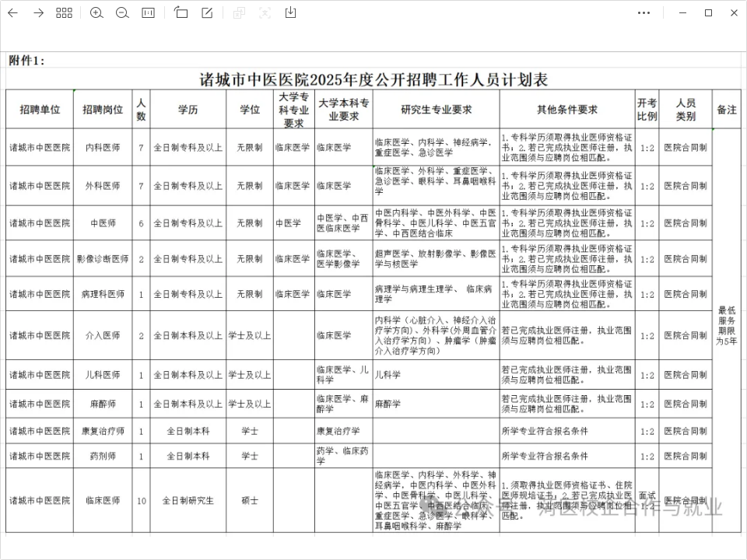Open the edit image pencil icon
Screen dimensions: 747x560
pyautogui.click(x=207, y=13)
